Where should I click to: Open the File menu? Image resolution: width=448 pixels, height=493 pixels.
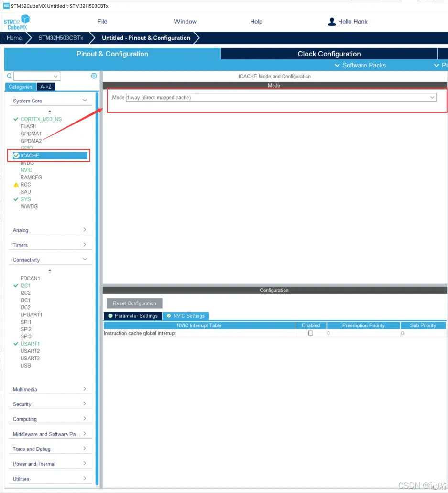(x=102, y=22)
